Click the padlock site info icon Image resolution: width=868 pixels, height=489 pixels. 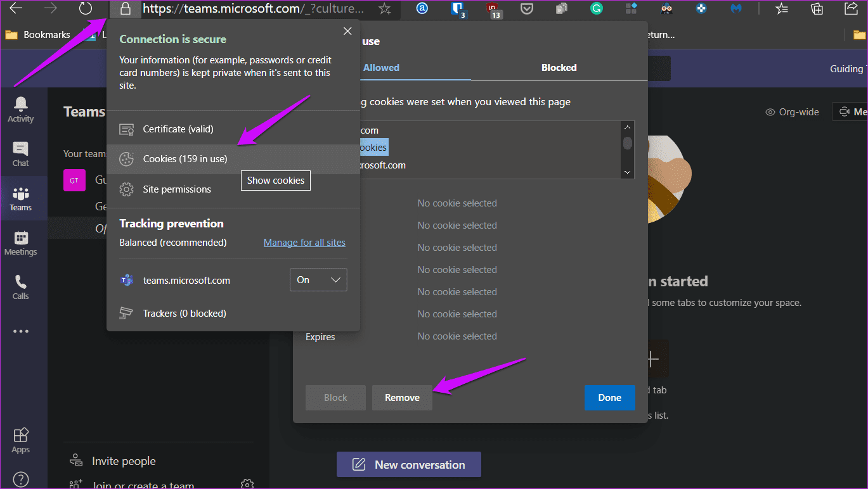(126, 9)
